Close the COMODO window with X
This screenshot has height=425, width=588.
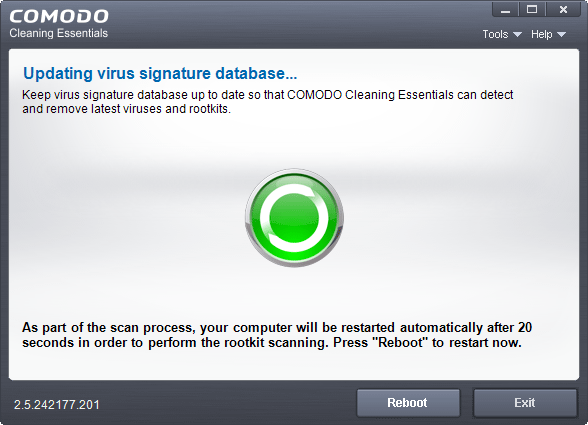pos(563,10)
